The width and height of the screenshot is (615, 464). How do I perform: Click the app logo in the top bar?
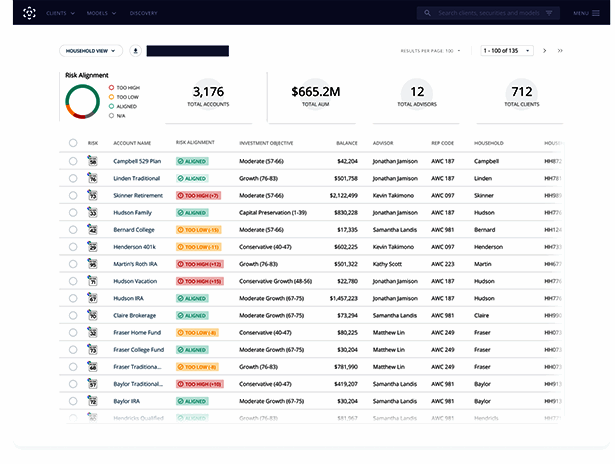point(29,13)
